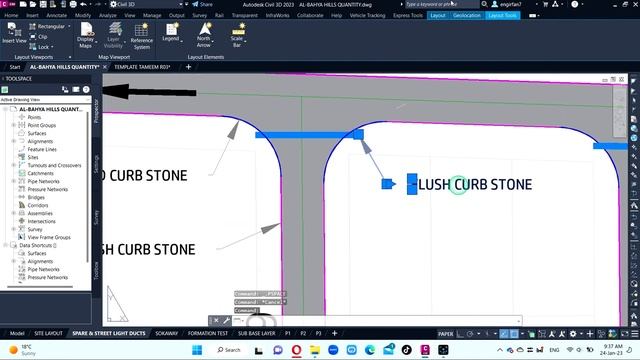
Task: Switch to the Geolocation ribbon tab
Action: [467, 16]
